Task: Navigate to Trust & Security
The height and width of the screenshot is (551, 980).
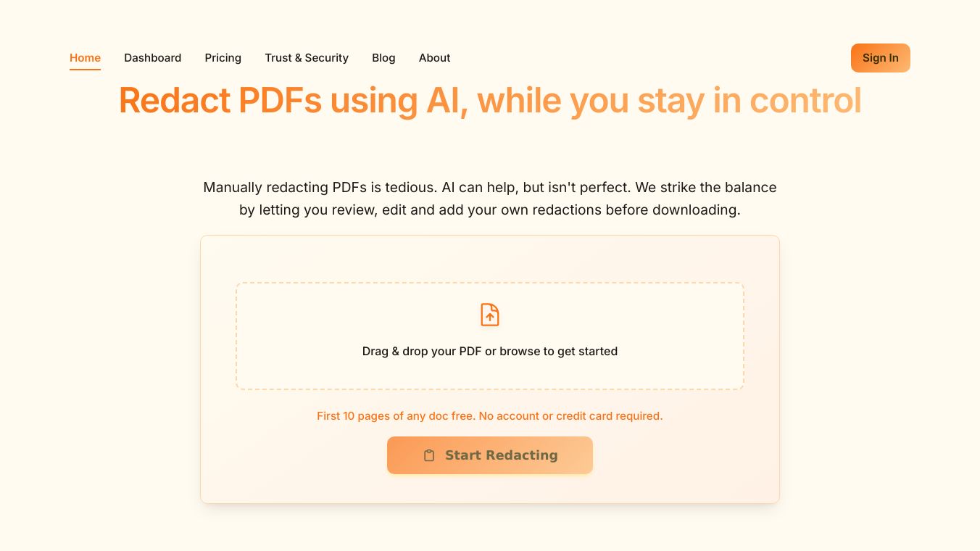Action: coord(307,58)
